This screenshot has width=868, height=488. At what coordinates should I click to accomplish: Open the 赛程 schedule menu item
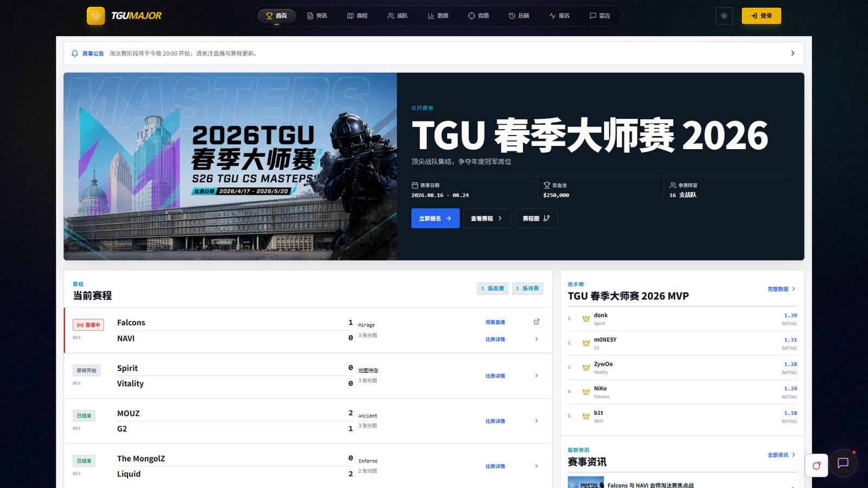tap(358, 16)
